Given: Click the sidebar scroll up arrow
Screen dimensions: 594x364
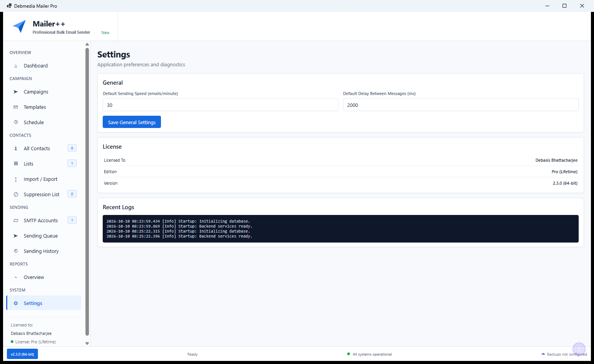Looking at the screenshot, I should [87, 44].
